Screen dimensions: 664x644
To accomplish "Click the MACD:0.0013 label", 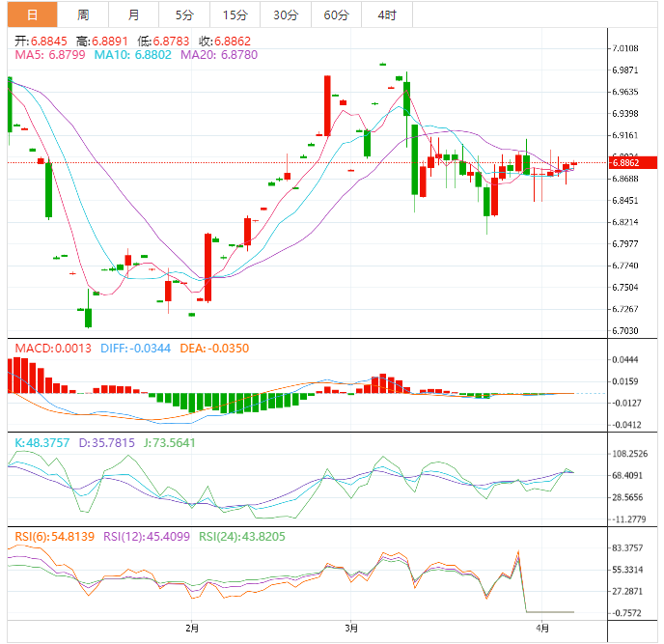I will [53, 349].
